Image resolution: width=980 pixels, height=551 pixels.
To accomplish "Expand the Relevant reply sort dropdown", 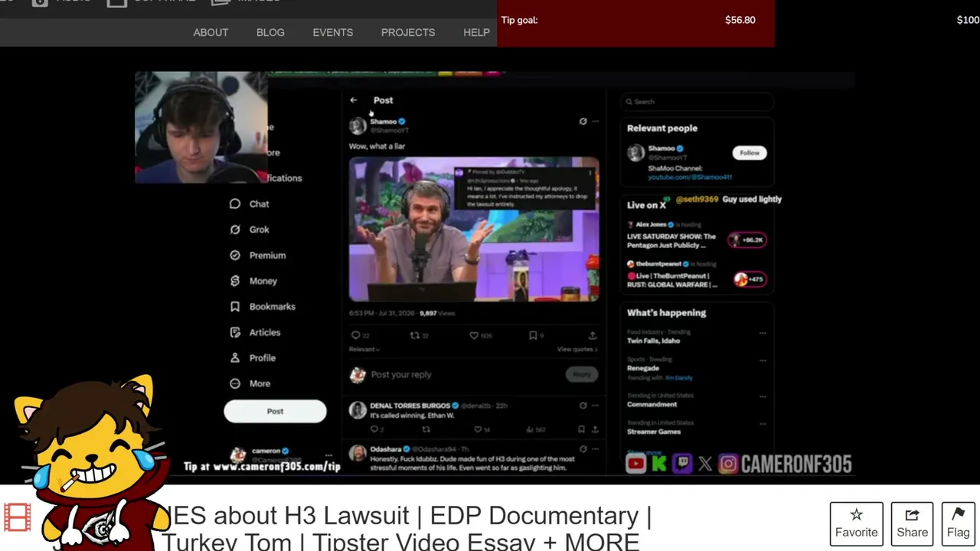I will coord(364,349).
